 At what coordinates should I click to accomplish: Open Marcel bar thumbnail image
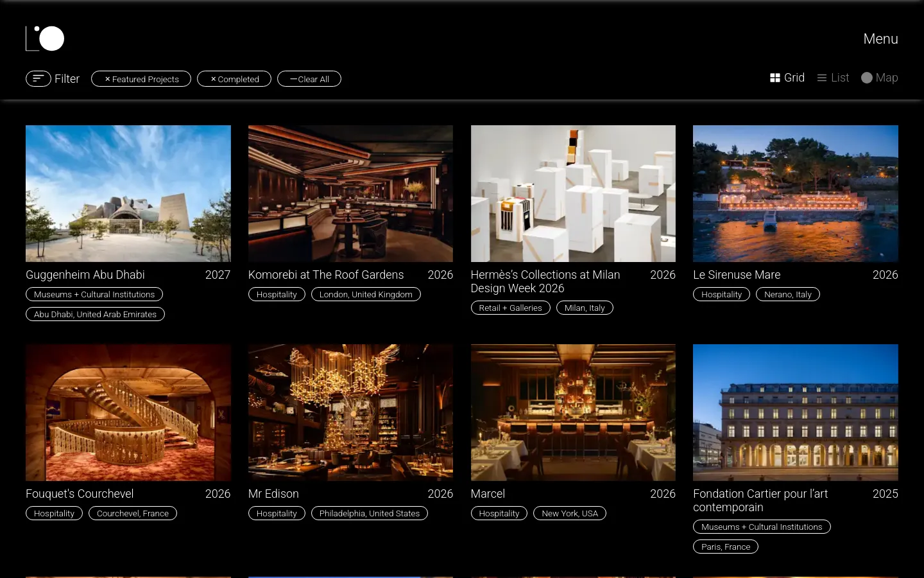tap(573, 412)
